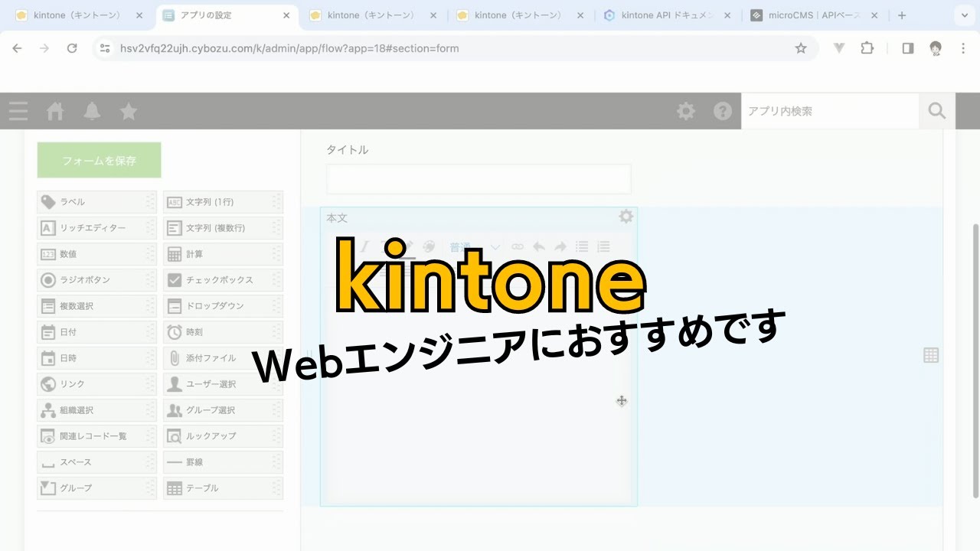Select the 文字列 (1行) field icon
Viewport: 980px width, 551px height.
pyautogui.click(x=175, y=202)
